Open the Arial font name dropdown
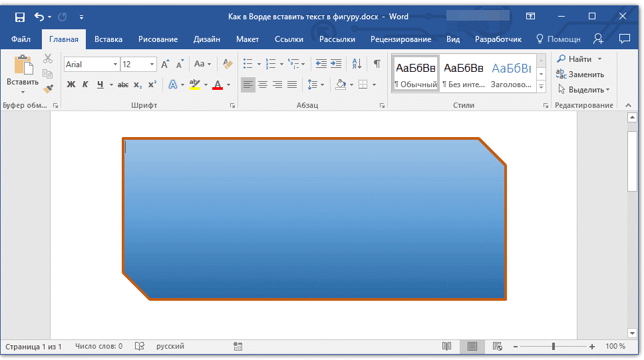644x360 pixels. point(115,65)
